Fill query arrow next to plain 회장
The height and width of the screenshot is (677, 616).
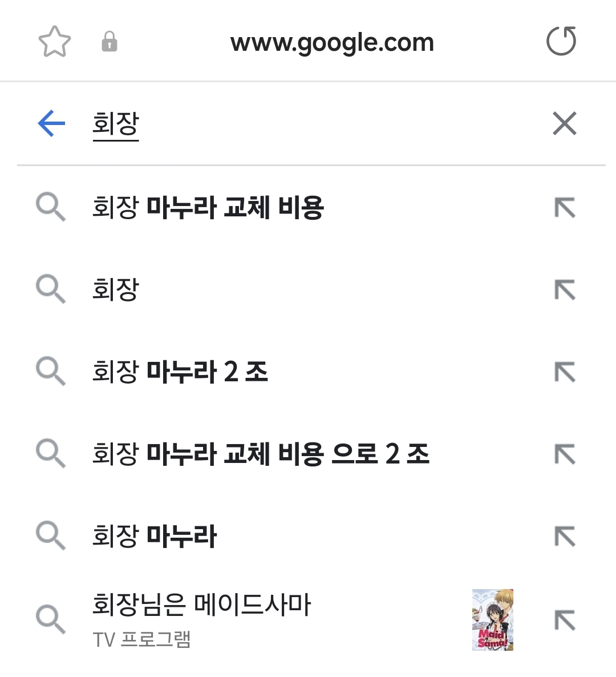pos(565,290)
